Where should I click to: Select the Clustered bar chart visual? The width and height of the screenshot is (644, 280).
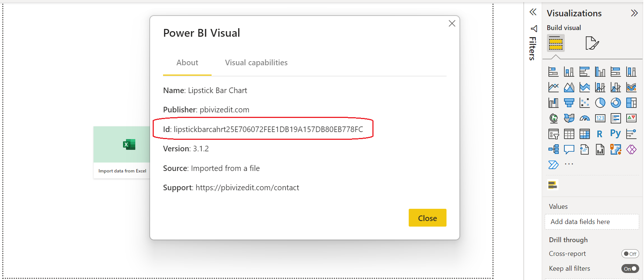584,72
